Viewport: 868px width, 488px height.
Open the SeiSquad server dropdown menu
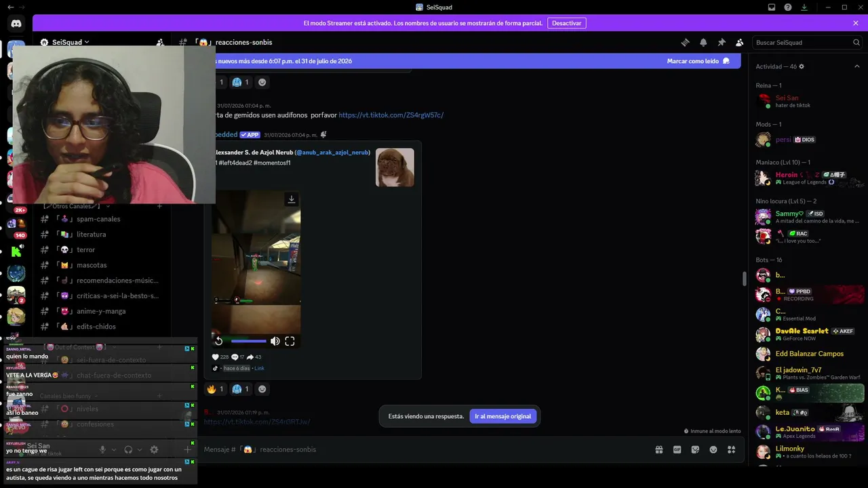click(65, 42)
